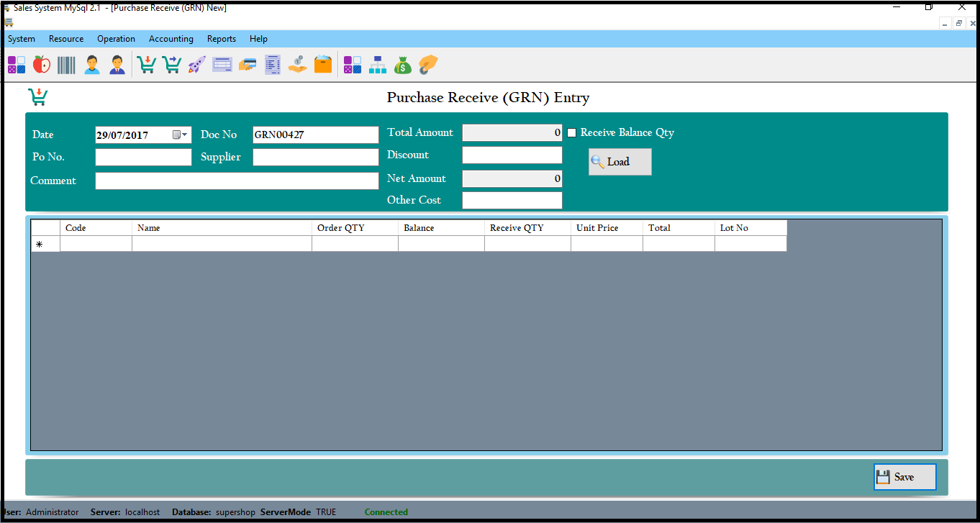Click the hand with coin icon
Viewport: 980px width, 523px height.
coord(298,65)
